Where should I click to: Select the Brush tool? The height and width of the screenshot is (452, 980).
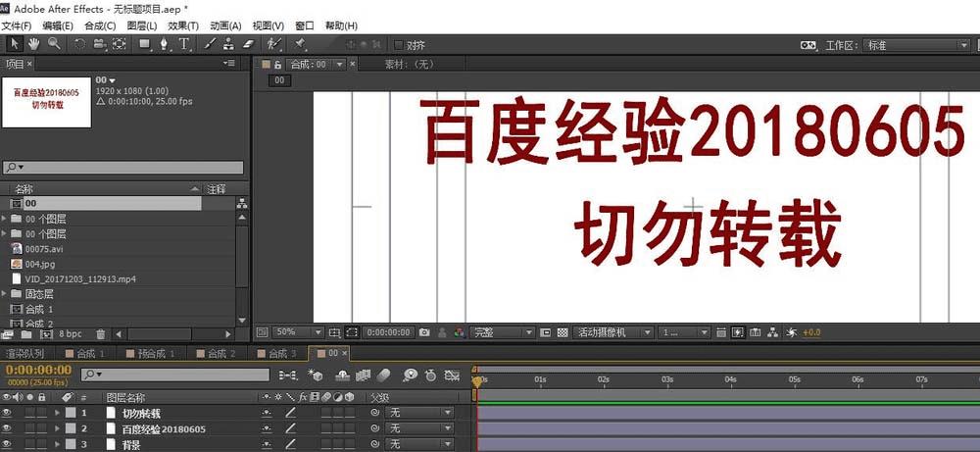[210, 44]
